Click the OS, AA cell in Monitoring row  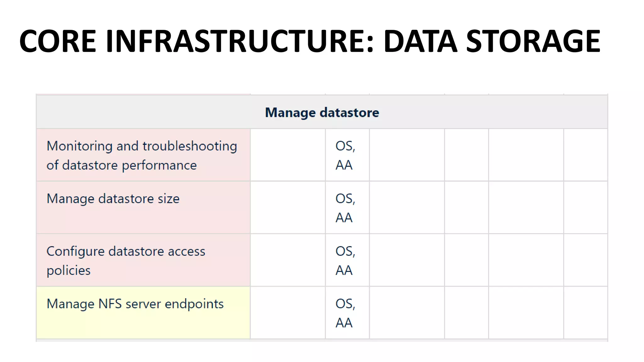(x=346, y=155)
